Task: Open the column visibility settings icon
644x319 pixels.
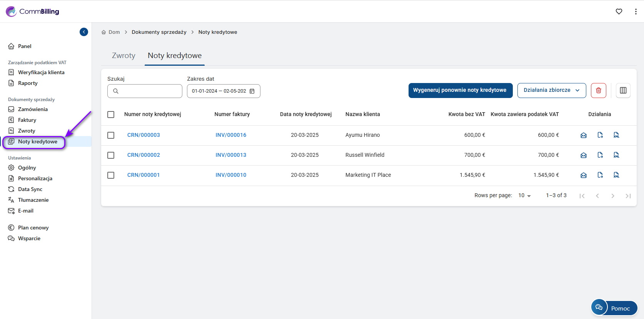Action: click(x=623, y=90)
